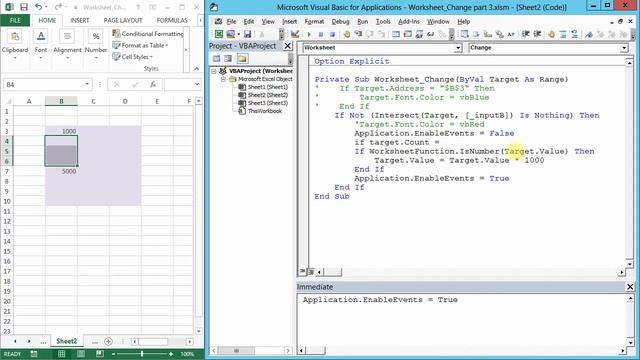Select ThisWorkbook in project tree

(265, 111)
